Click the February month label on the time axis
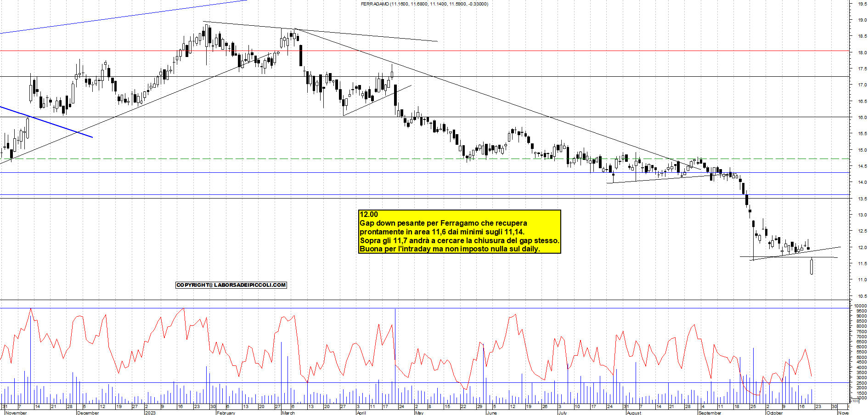 (x=225, y=413)
